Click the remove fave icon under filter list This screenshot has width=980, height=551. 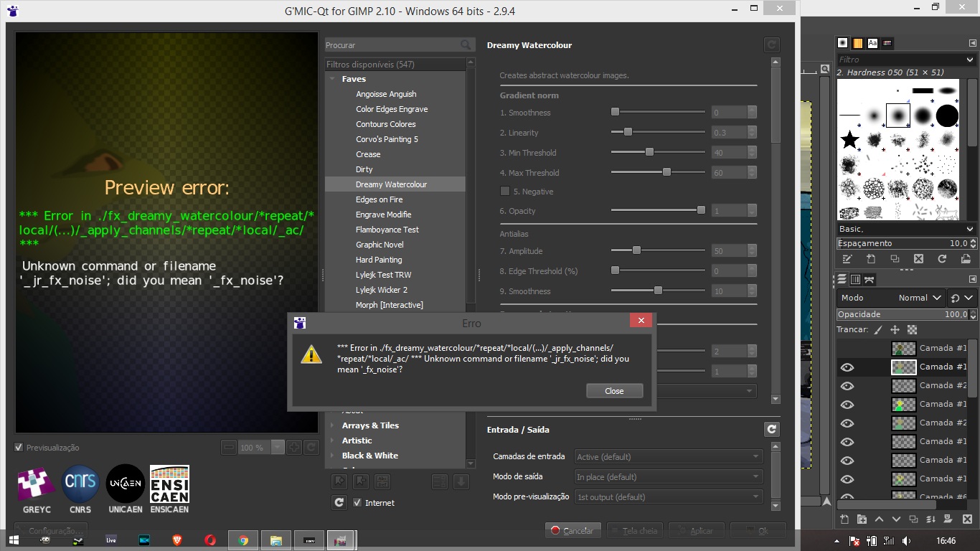pyautogui.click(x=361, y=481)
